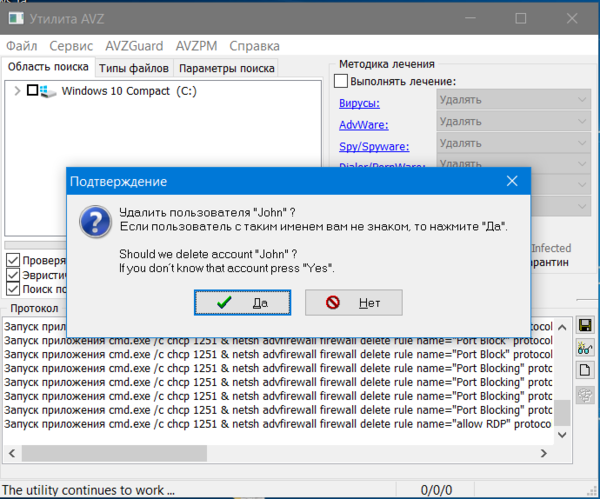Open the AdvWare action dropdown
Image resolution: width=600 pixels, height=499 pixels.
(x=514, y=122)
